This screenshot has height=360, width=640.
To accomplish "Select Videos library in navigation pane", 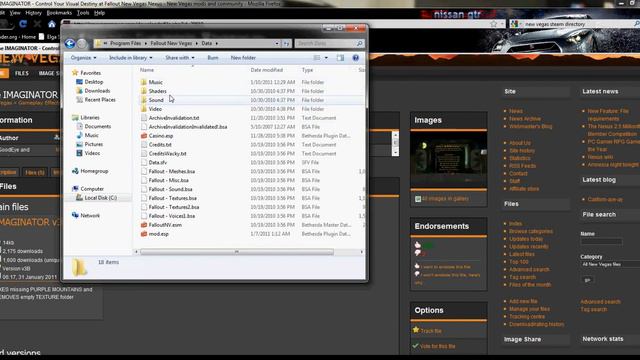I will [92, 153].
